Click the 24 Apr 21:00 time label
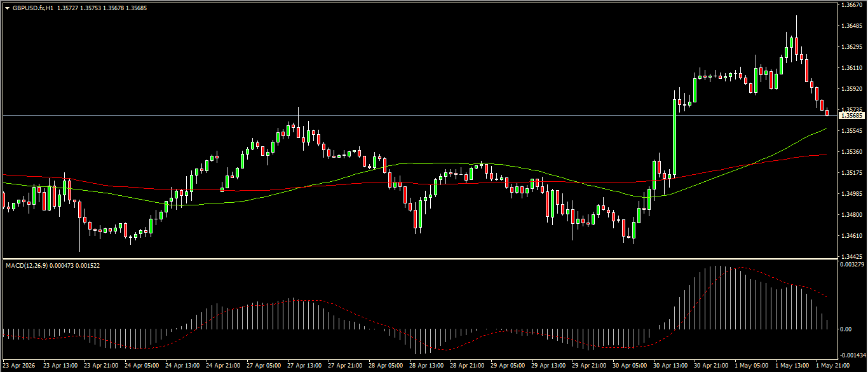 (x=223, y=366)
